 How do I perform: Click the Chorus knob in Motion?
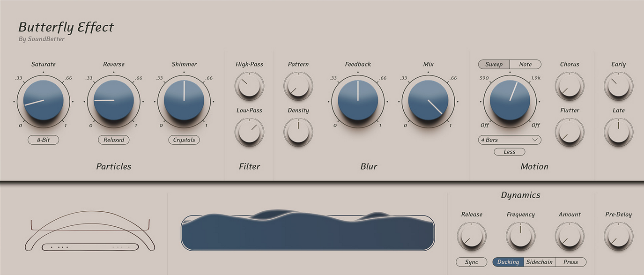(570, 85)
